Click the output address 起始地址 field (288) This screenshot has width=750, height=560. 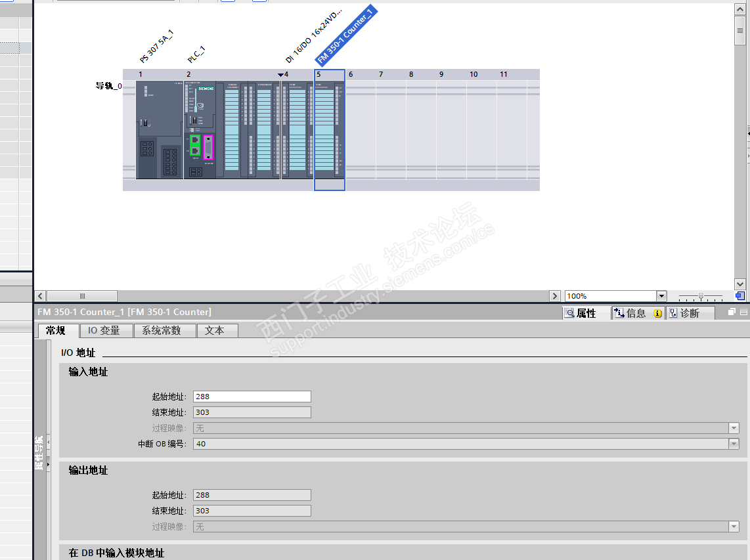point(252,495)
